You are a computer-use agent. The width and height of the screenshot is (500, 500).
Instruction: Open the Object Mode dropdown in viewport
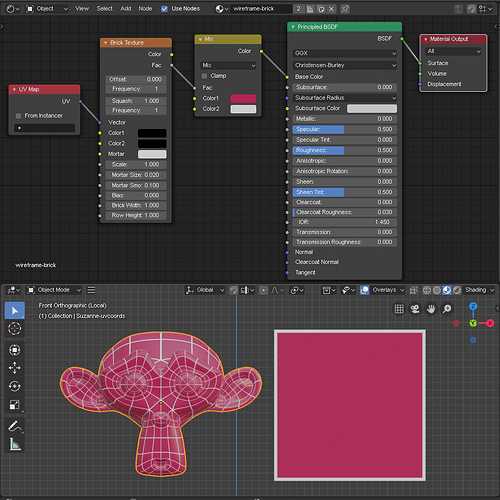click(54, 290)
